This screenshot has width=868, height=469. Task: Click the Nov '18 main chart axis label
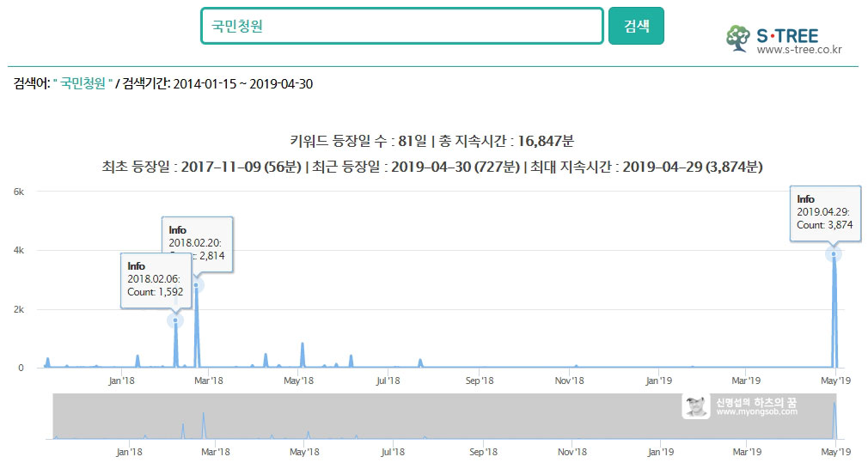569,381
